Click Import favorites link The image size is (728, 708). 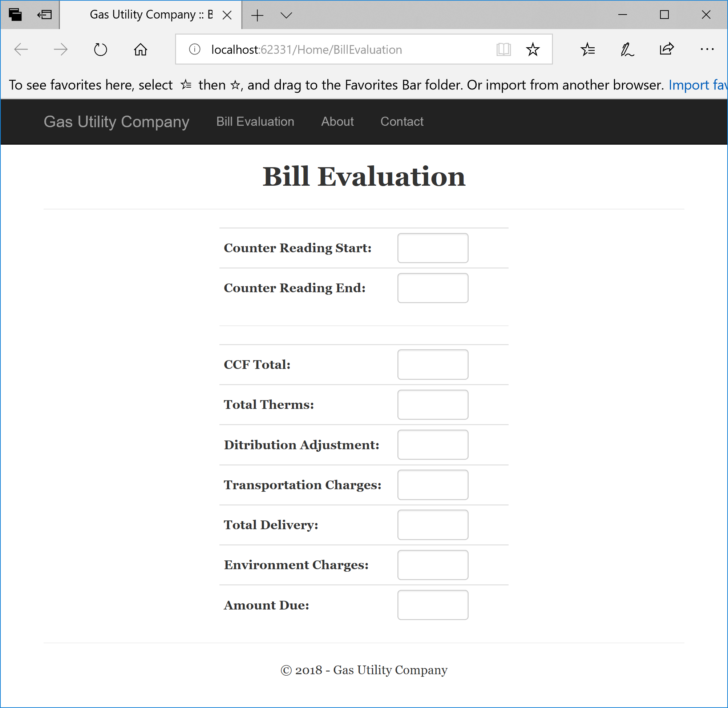(x=697, y=85)
